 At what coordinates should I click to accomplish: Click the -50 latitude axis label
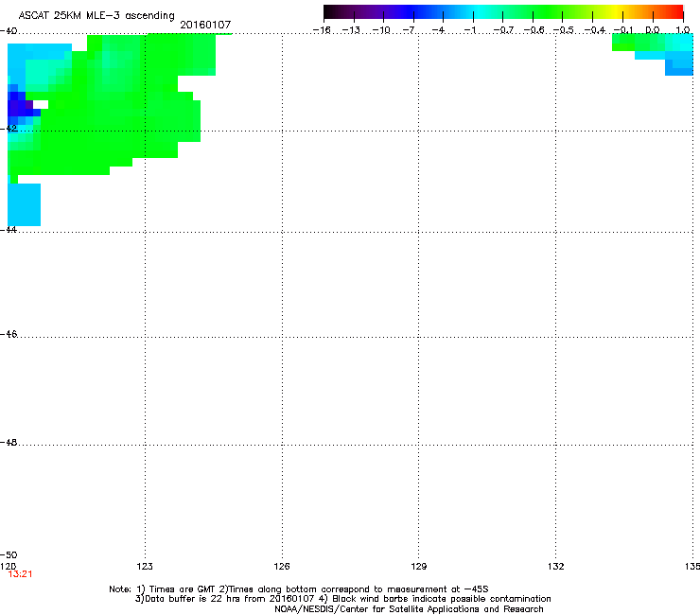[x=9, y=554]
